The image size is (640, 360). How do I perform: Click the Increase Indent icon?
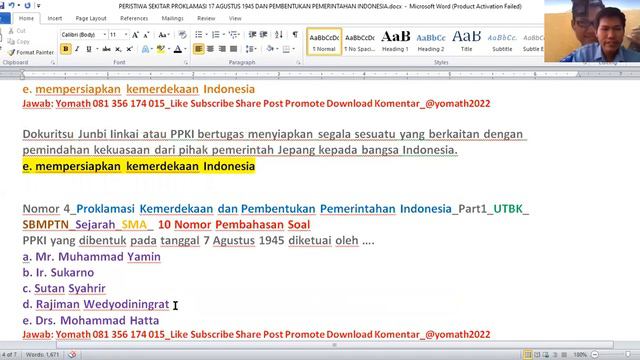tap(264, 35)
